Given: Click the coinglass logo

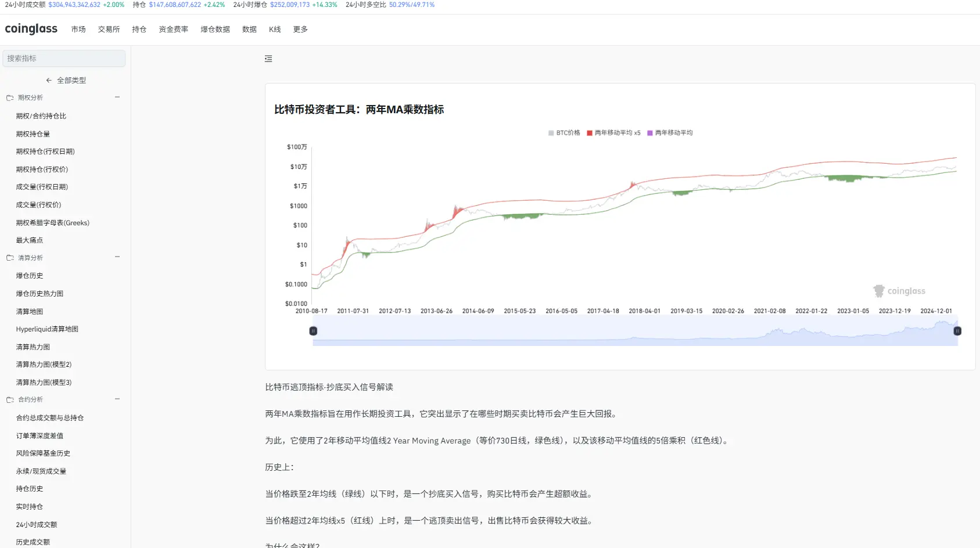Looking at the screenshot, I should [x=31, y=29].
